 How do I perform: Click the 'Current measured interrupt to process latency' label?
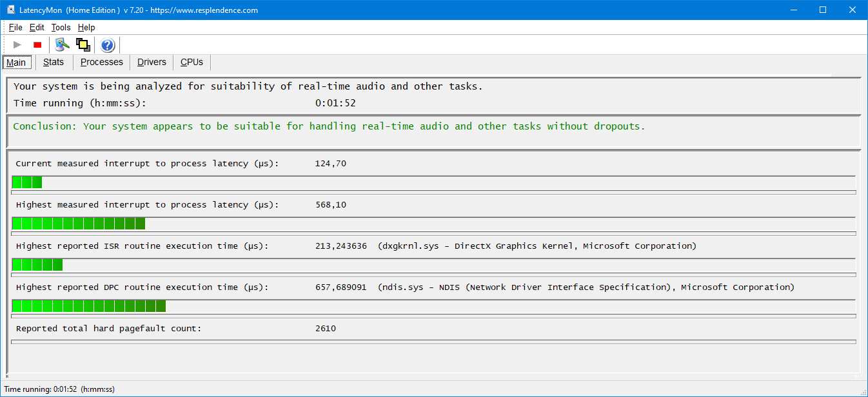tap(148, 164)
